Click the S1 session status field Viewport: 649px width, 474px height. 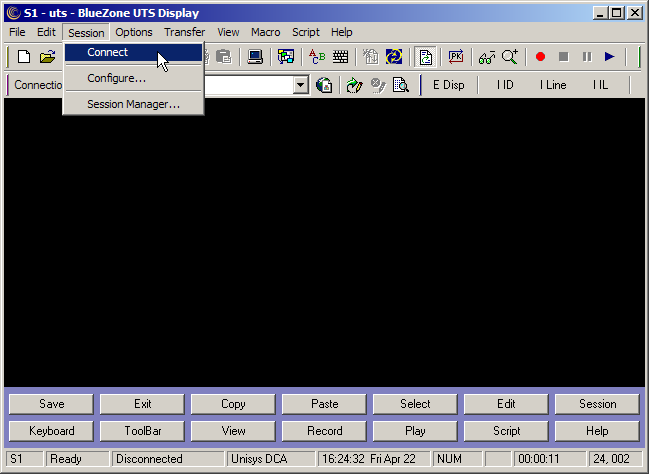tap(24, 459)
